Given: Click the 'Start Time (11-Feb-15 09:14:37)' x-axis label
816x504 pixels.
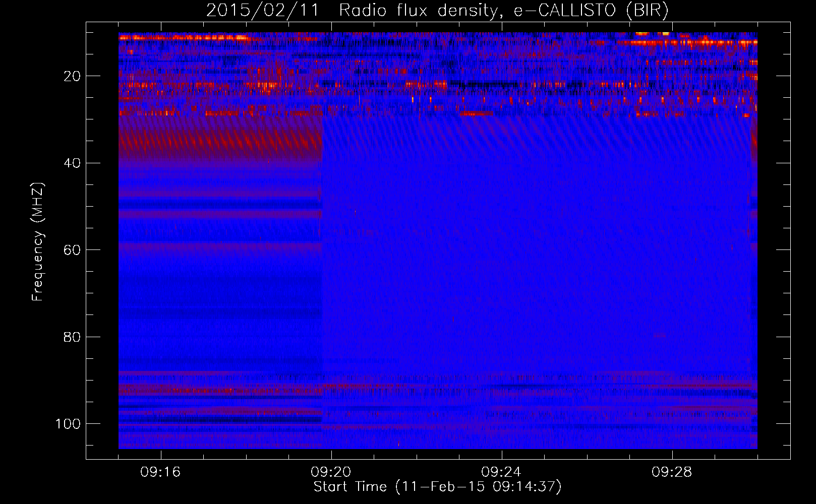Looking at the screenshot, I should (437, 487).
